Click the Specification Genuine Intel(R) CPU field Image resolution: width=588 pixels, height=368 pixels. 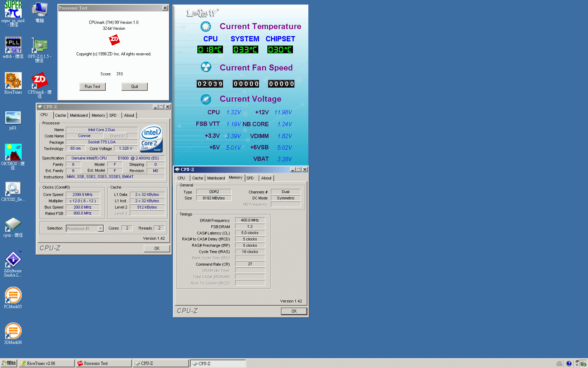click(115, 158)
